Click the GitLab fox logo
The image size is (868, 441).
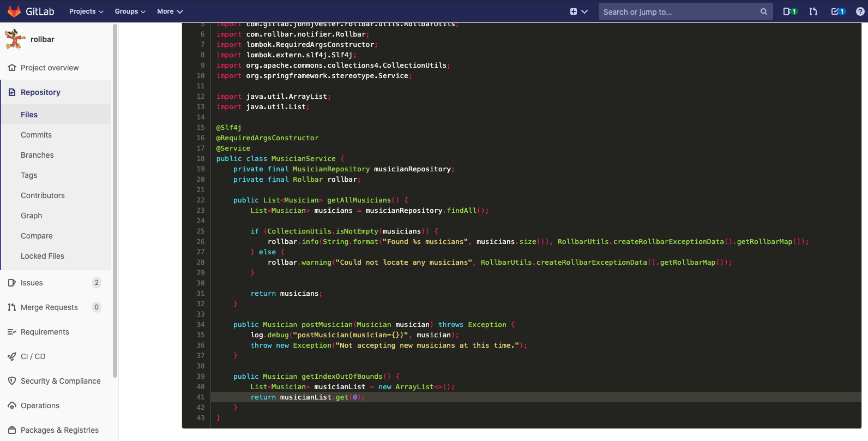[14, 11]
